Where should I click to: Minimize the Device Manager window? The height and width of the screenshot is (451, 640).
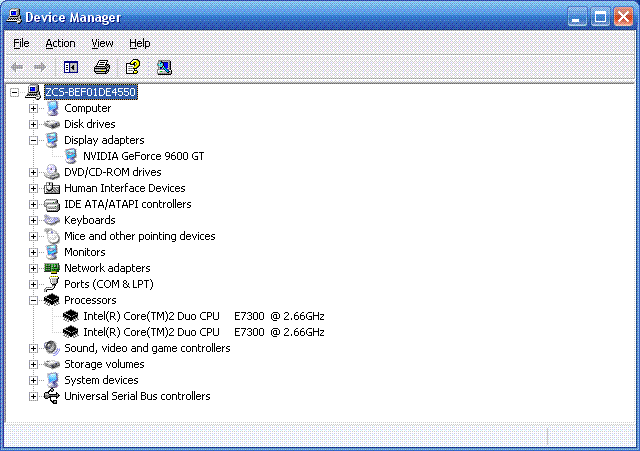pos(577,17)
